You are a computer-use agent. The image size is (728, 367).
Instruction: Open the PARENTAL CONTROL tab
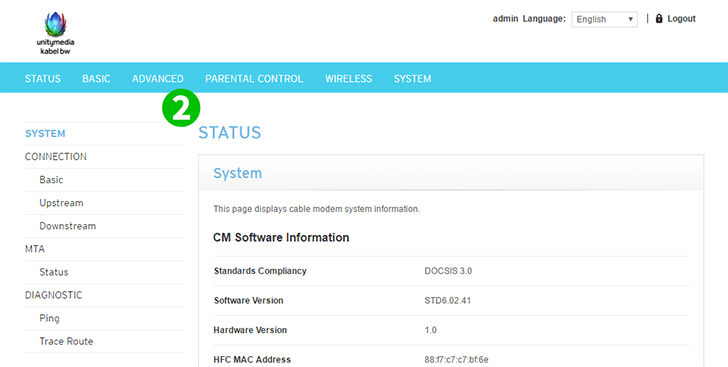pos(254,79)
